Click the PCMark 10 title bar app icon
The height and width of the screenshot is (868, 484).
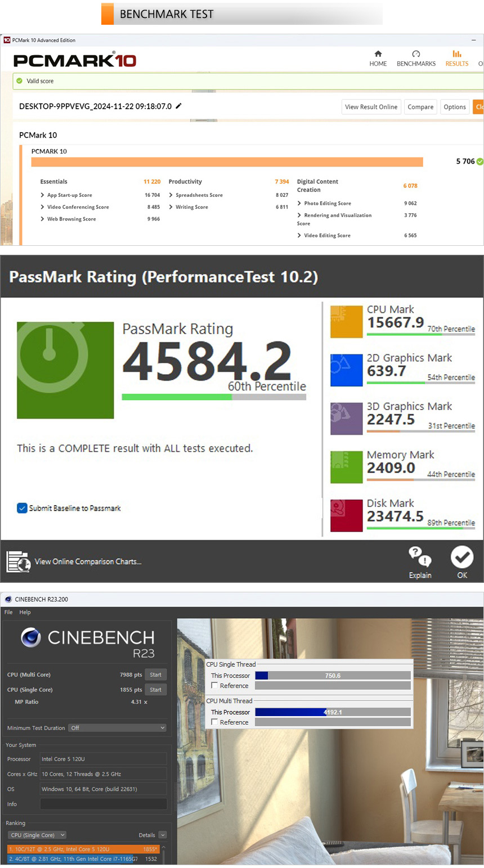pyautogui.click(x=7, y=40)
